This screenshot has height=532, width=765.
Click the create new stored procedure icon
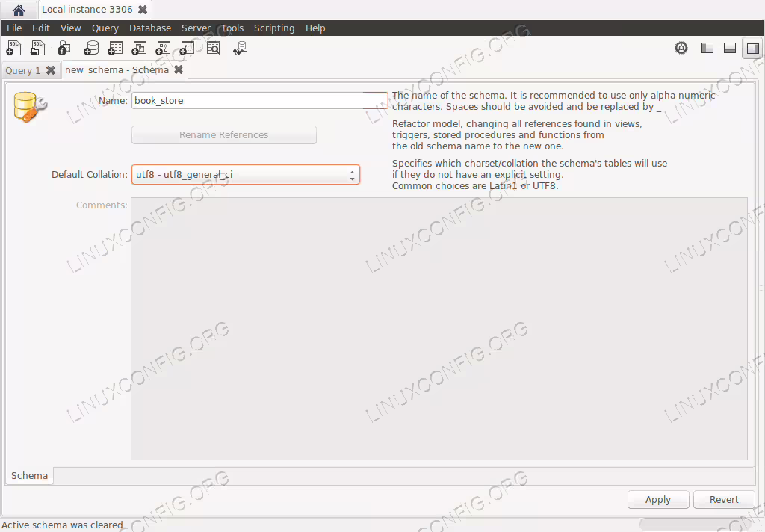pos(163,48)
